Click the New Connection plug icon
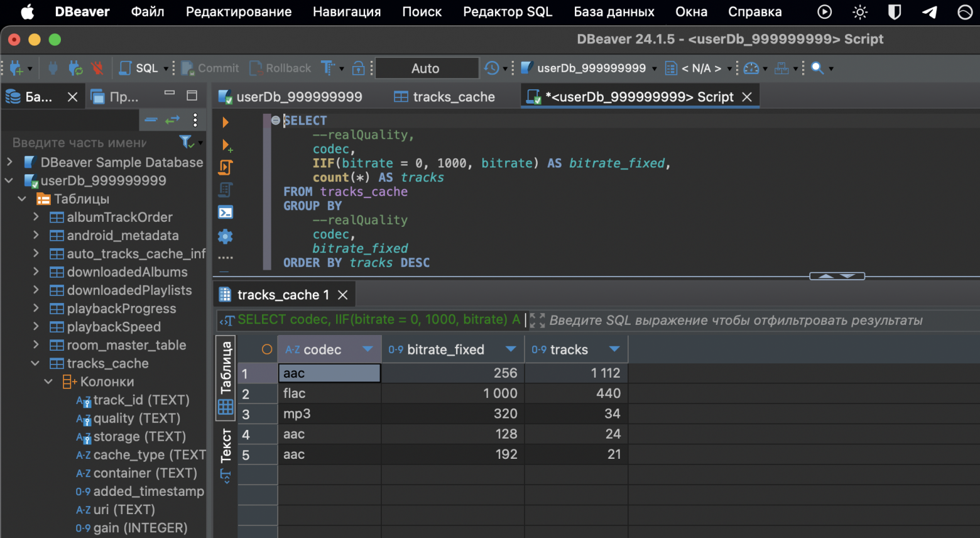Screen dimensions: 980x538 pyautogui.click(x=16, y=68)
